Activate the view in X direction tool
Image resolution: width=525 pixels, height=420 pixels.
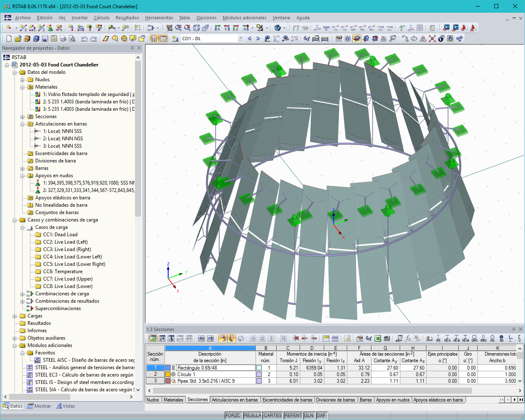(218, 28)
